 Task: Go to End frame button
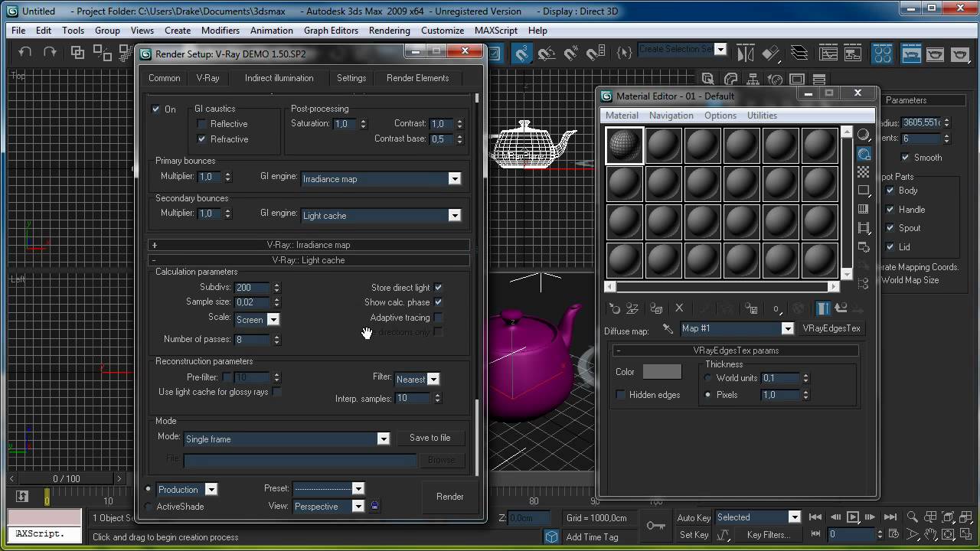(x=890, y=517)
